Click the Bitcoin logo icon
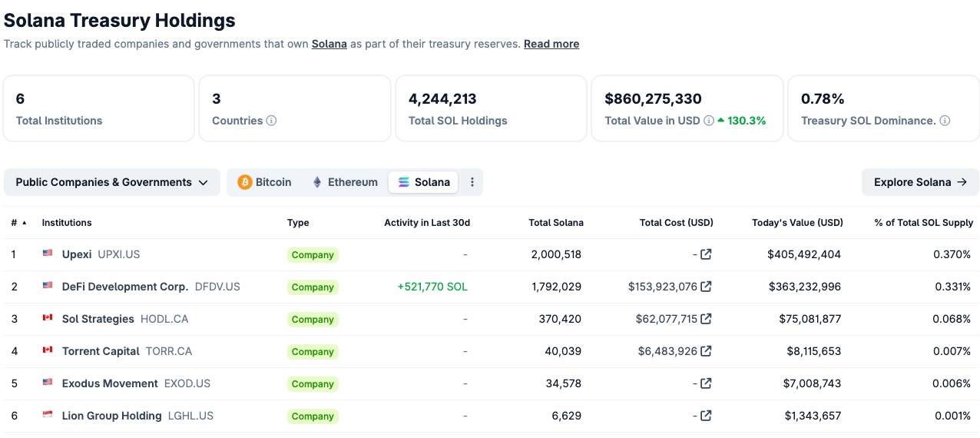The height and width of the screenshot is (438, 980). [245, 182]
